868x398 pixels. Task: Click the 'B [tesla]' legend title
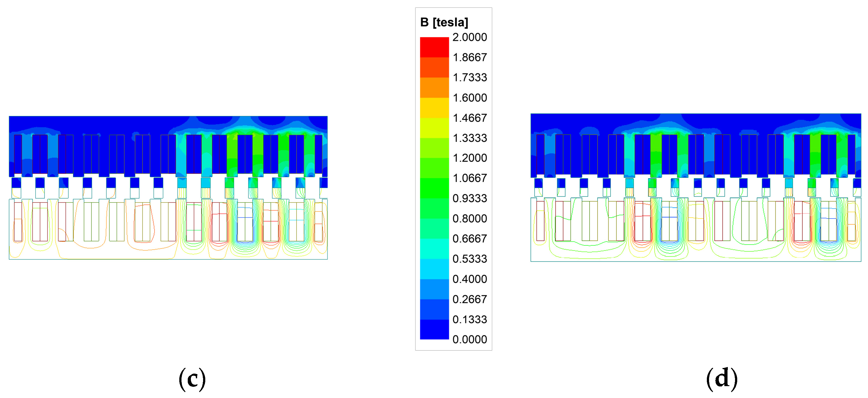(444, 22)
